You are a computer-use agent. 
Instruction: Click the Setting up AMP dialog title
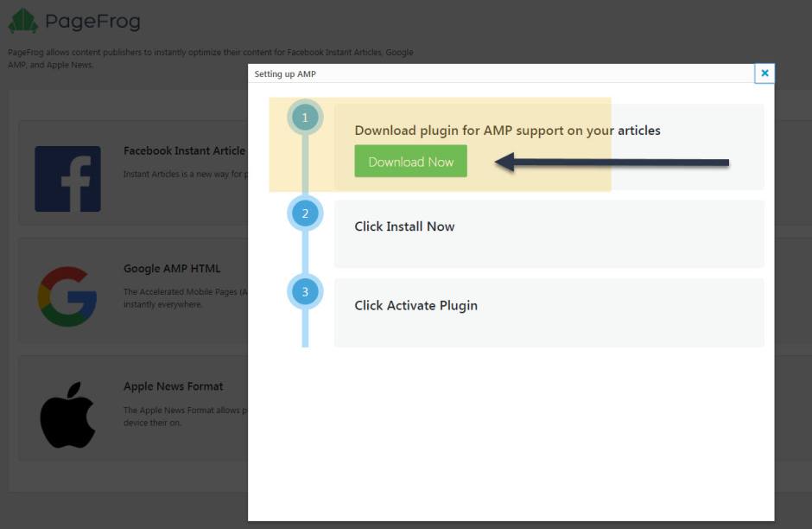pos(285,73)
